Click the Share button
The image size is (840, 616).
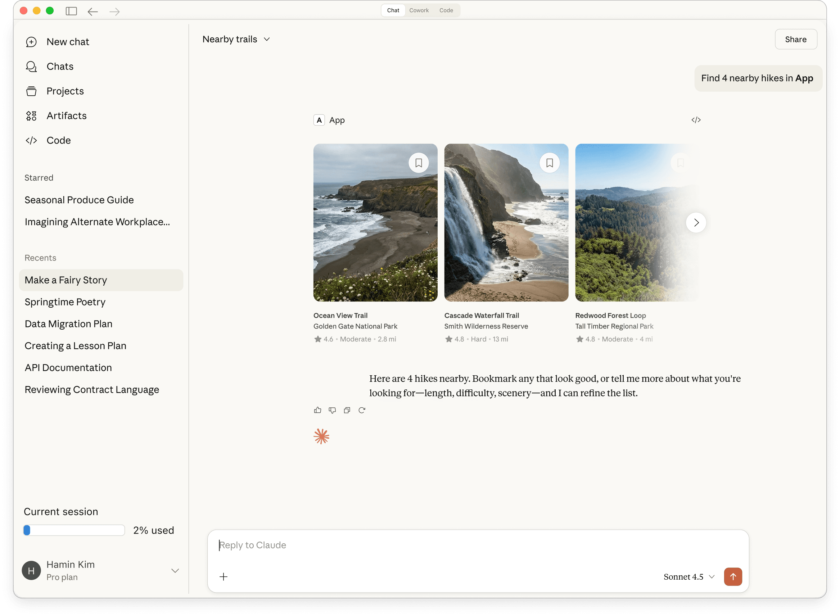coord(796,40)
